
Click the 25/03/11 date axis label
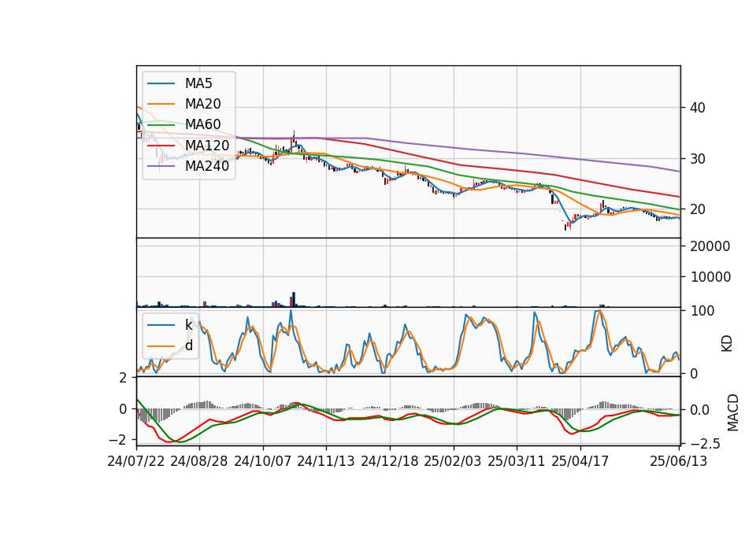pos(517,461)
